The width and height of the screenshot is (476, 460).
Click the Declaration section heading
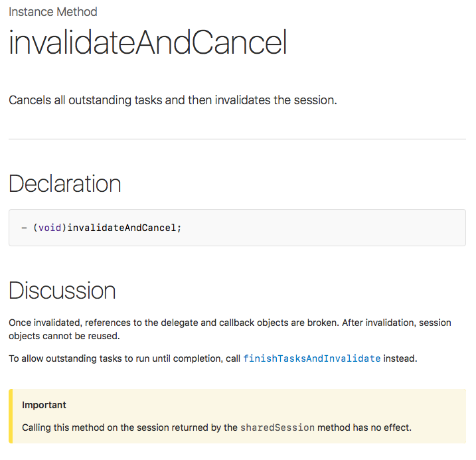(65, 184)
